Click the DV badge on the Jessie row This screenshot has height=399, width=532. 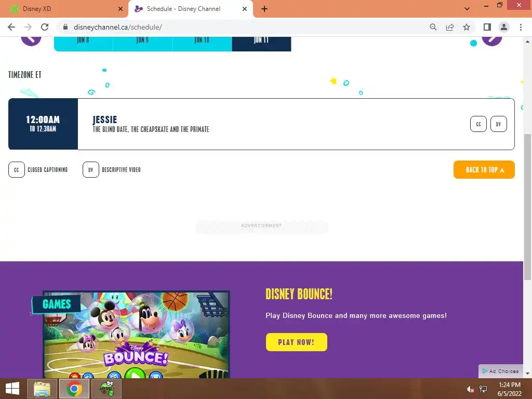(498, 124)
